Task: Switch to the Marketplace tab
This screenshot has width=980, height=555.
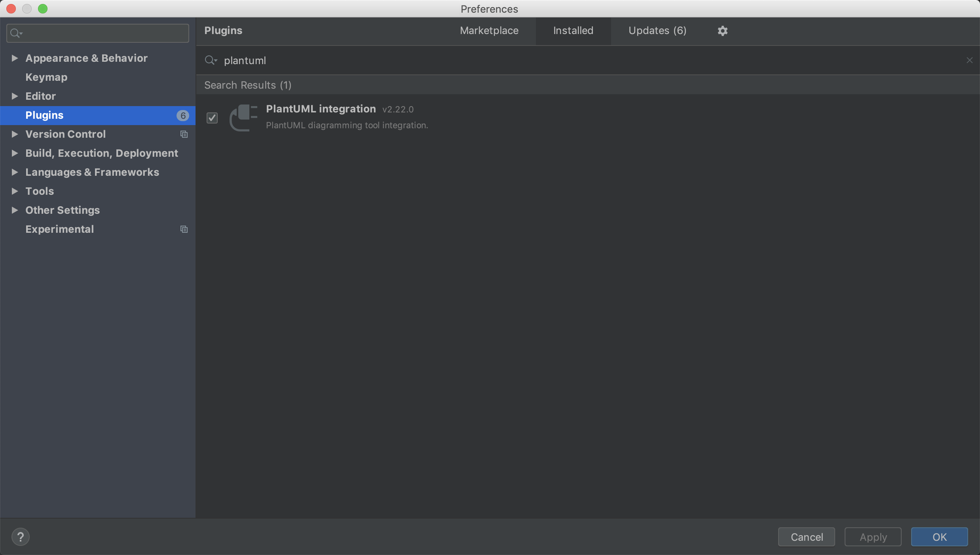Action: pos(489,30)
